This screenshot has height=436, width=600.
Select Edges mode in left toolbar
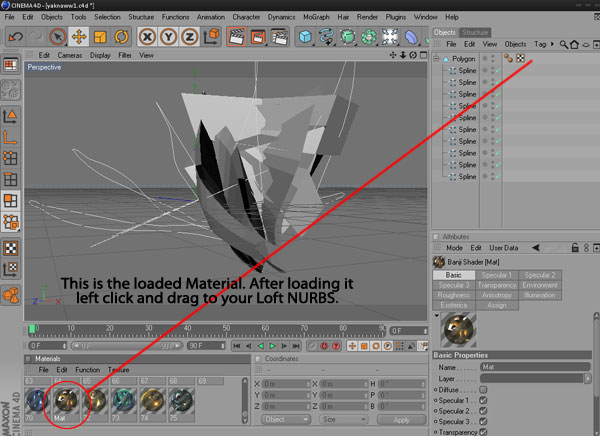(x=10, y=179)
